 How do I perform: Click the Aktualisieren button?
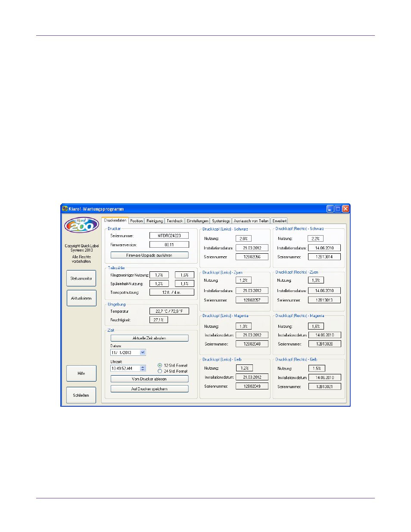tap(81, 298)
